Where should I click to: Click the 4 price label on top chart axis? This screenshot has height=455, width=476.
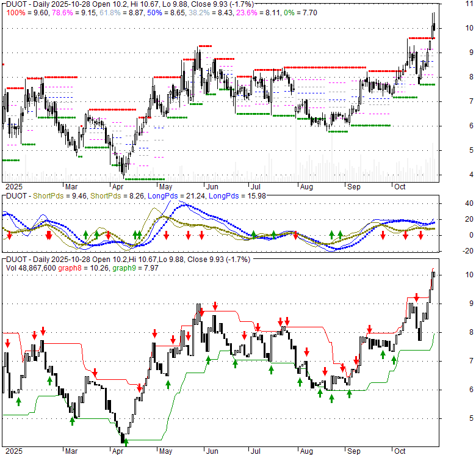pos(471,175)
